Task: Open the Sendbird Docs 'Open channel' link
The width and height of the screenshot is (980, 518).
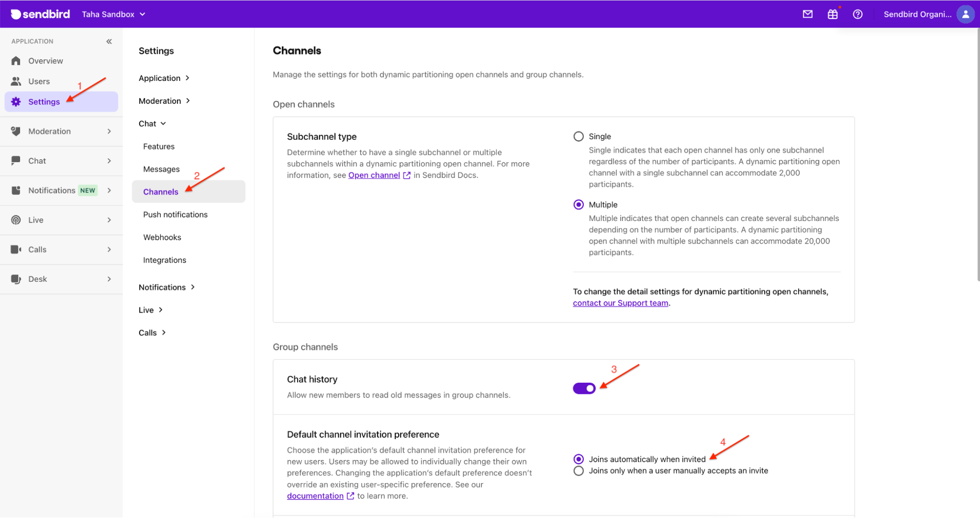Action: [x=374, y=175]
